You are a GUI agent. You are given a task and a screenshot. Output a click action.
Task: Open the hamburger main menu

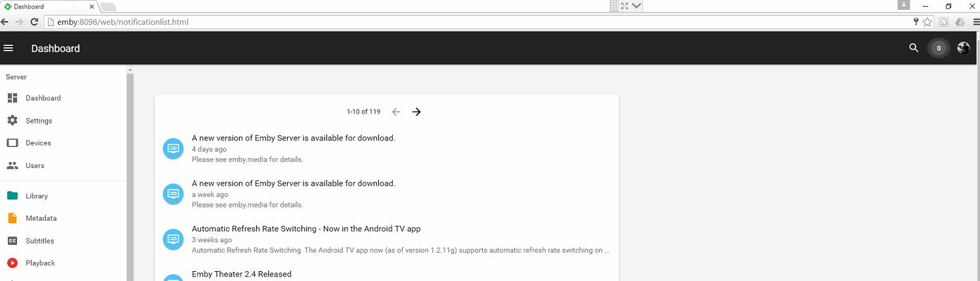(9, 48)
